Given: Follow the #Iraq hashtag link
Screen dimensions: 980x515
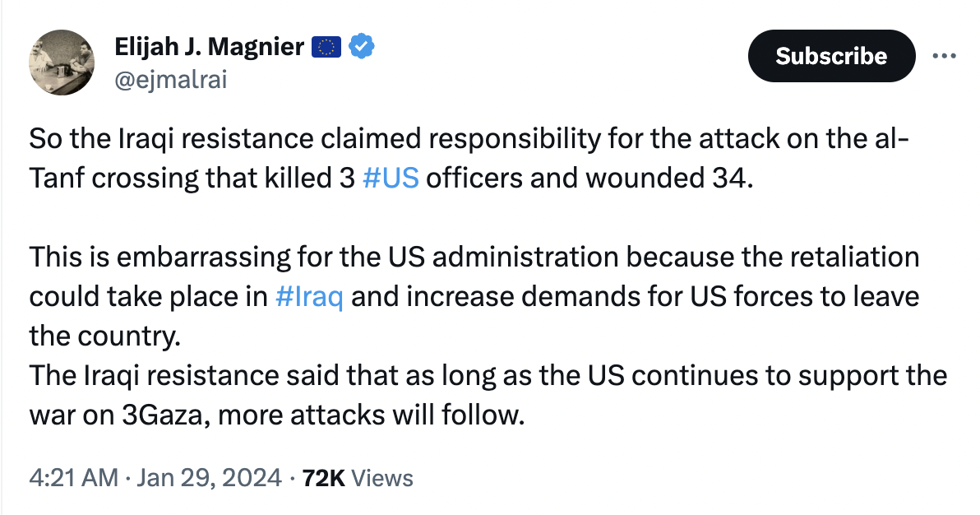Looking at the screenshot, I should 309,297.
